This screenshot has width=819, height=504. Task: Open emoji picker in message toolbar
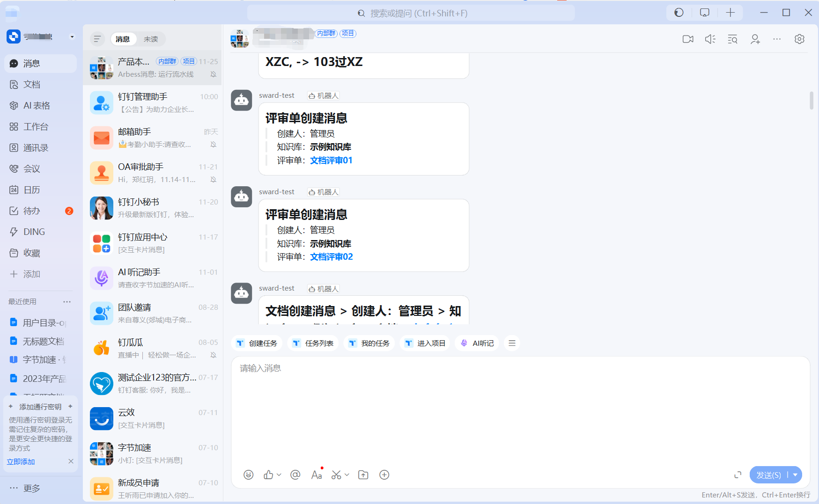tap(249, 475)
